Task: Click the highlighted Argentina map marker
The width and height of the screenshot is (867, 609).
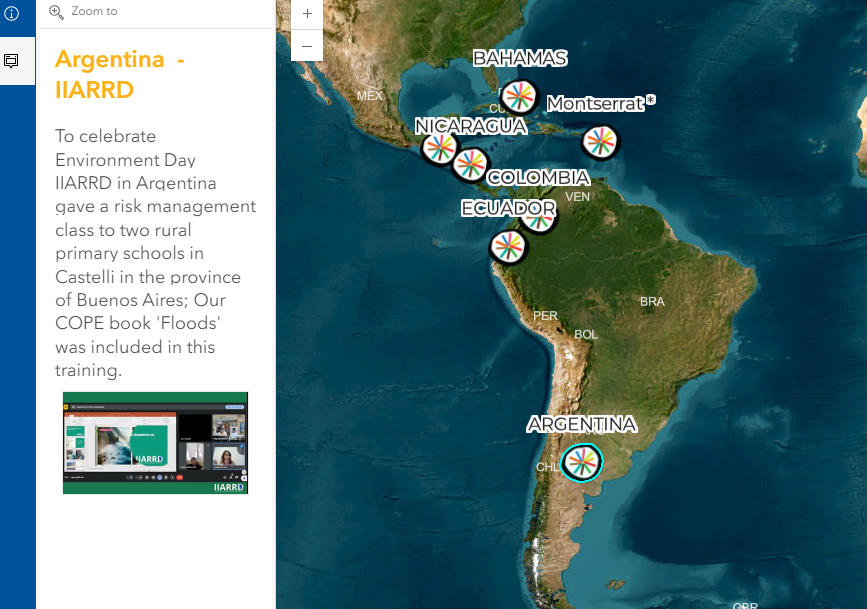Action: coord(581,462)
